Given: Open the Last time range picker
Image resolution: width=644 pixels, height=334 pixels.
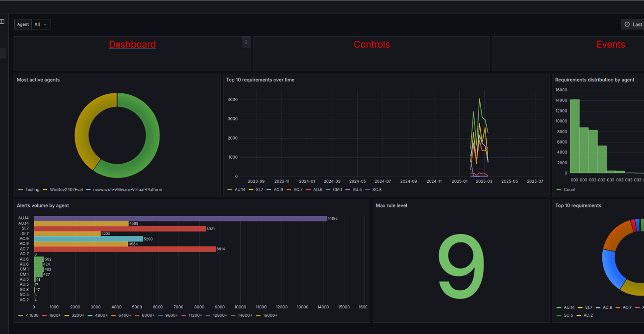Looking at the screenshot, I should coord(633,24).
